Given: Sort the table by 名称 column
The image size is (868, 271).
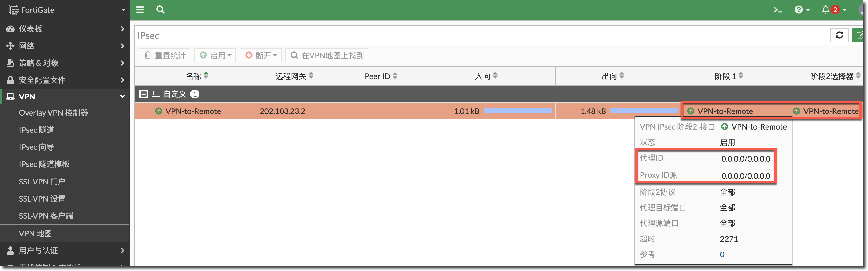Looking at the screenshot, I should [x=197, y=76].
